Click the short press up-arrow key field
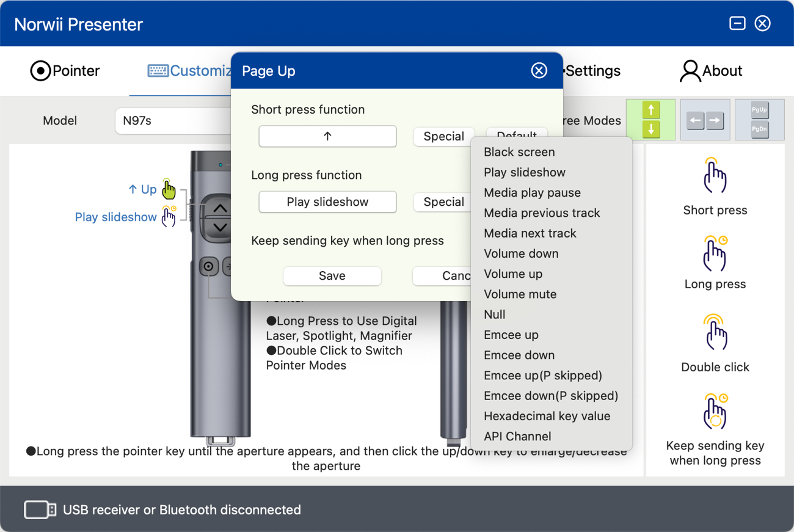794x532 pixels. pyautogui.click(x=327, y=136)
